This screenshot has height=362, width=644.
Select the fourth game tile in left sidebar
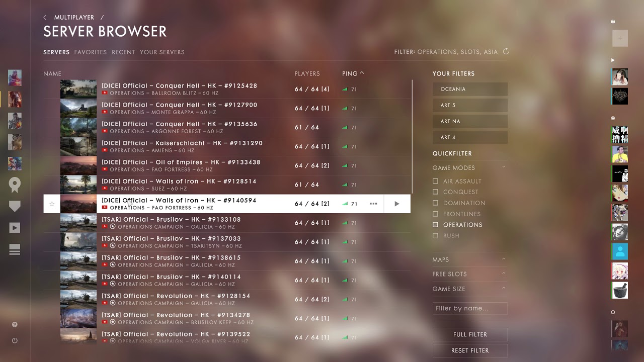(15, 142)
